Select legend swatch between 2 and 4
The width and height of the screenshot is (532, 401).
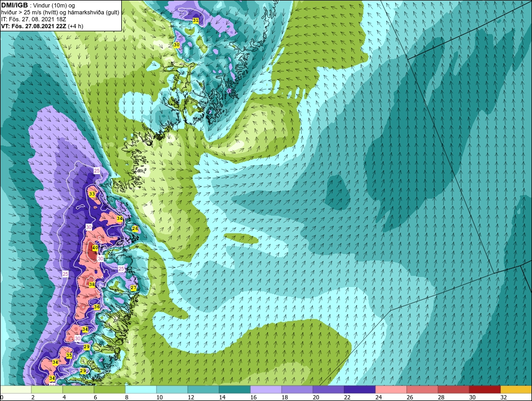coord(47,389)
